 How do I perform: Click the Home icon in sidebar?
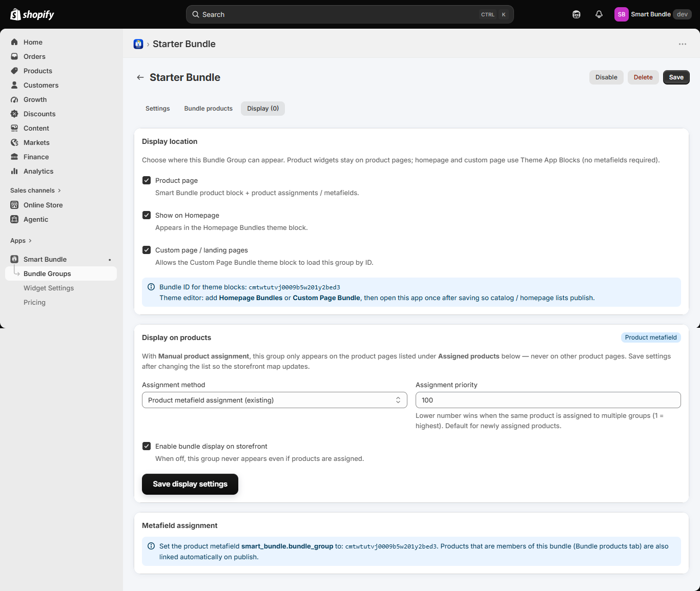(14, 42)
